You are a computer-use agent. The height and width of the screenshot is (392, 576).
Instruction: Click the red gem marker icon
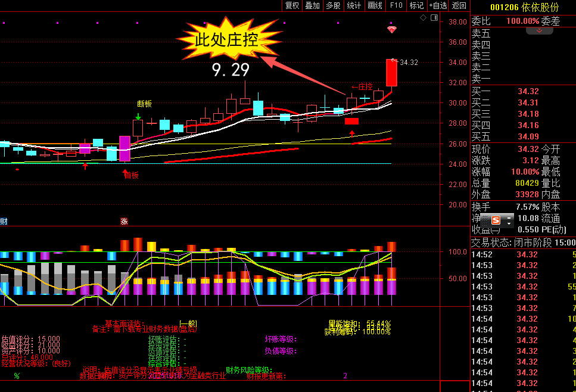coord(391,29)
